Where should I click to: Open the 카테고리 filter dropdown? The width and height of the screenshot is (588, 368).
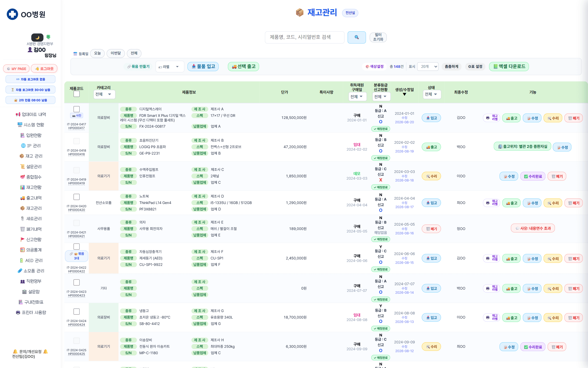[x=104, y=95]
